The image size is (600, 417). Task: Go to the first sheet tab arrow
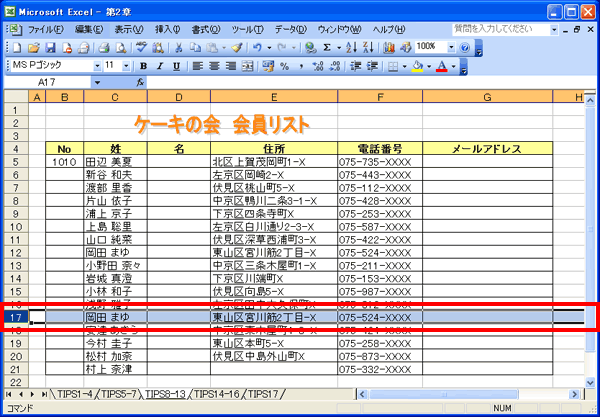click(x=9, y=394)
